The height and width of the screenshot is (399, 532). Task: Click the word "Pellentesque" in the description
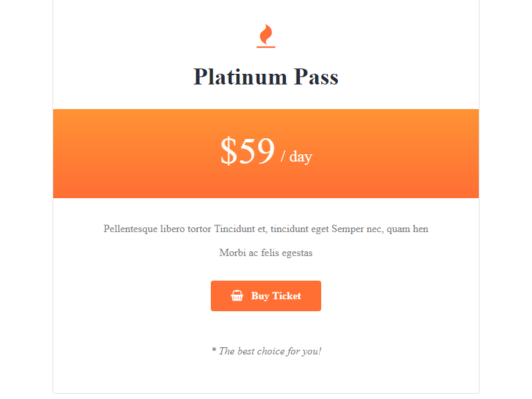(x=130, y=229)
